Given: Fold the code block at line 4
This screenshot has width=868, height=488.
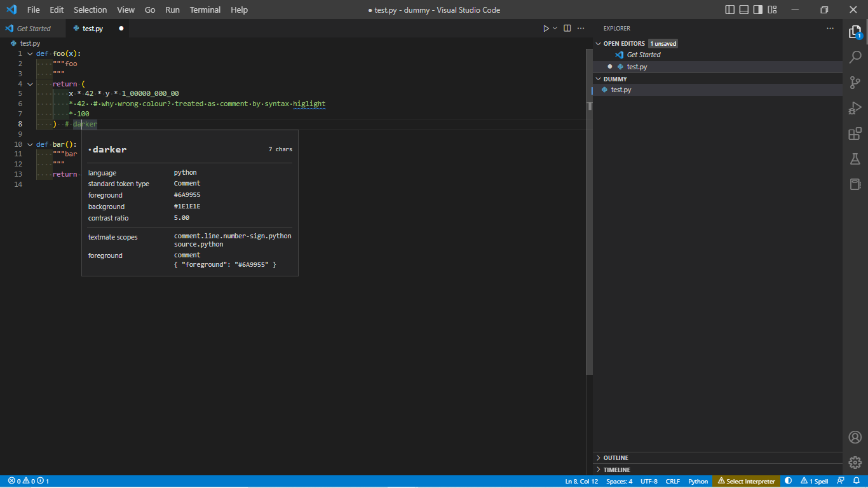Looking at the screenshot, I should pyautogui.click(x=29, y=83).
